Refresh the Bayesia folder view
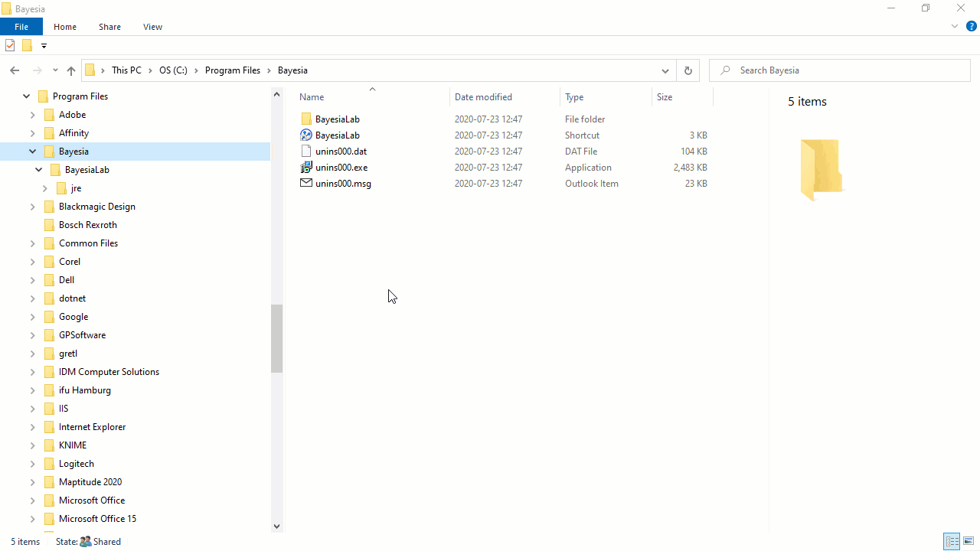This screenshot has height=551, width=980. (x=688, y=70)
